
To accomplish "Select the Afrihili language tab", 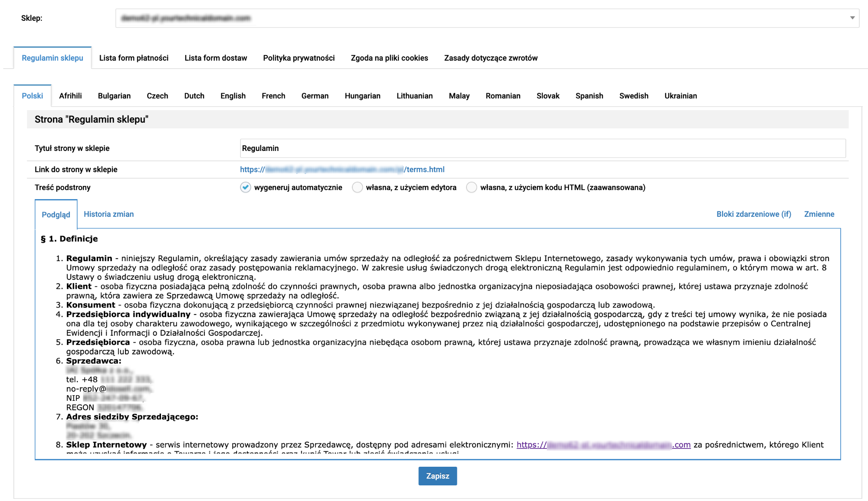I will point(70,96).
